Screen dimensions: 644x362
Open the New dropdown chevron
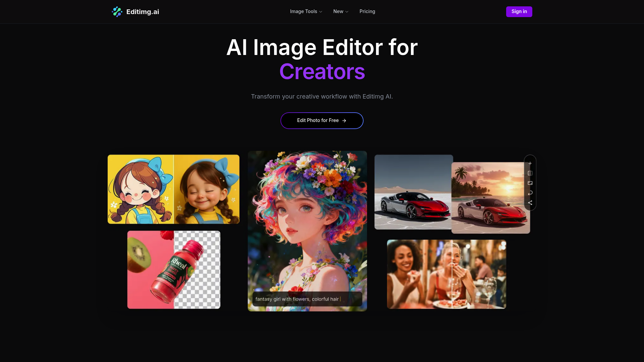pyautogui.click(x=347, y=11)
